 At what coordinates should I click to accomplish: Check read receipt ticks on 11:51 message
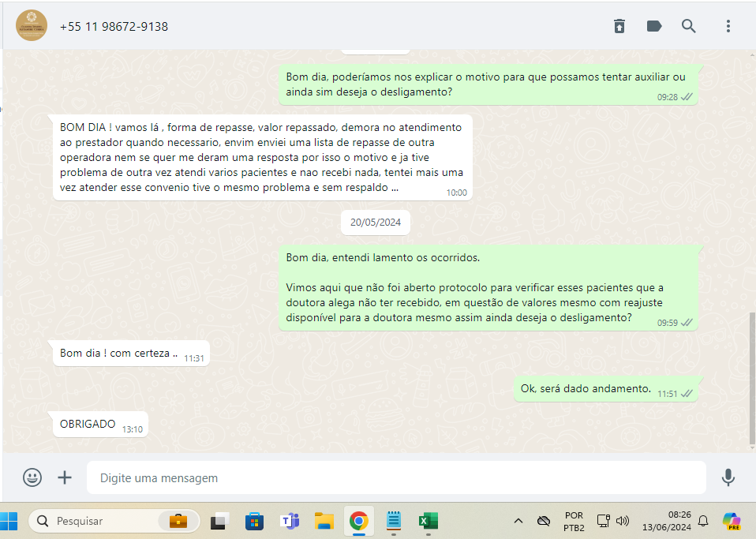click(687, 394)
